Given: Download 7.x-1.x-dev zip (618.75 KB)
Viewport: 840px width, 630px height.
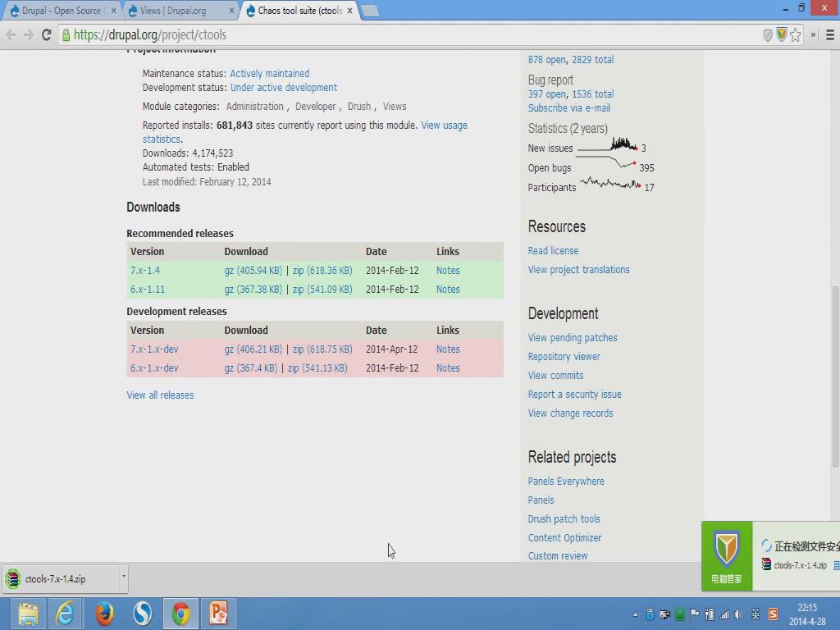Looking at the screenshot, I should coord(322,349).
